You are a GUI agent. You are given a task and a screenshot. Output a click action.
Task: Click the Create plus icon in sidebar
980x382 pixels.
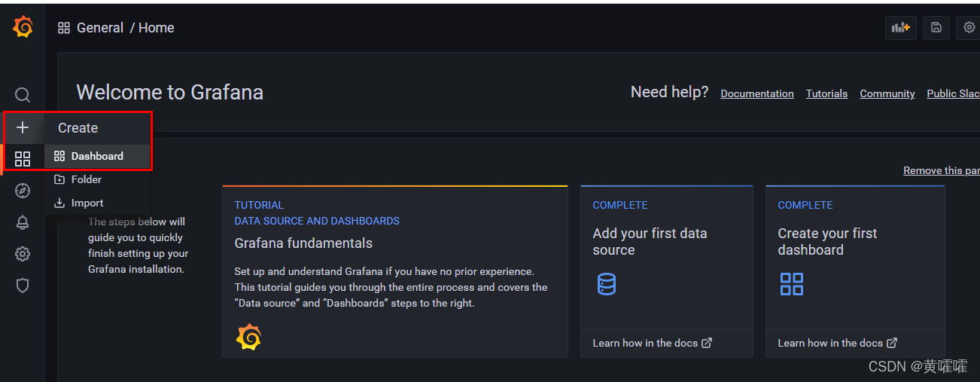tap(23, 127)
